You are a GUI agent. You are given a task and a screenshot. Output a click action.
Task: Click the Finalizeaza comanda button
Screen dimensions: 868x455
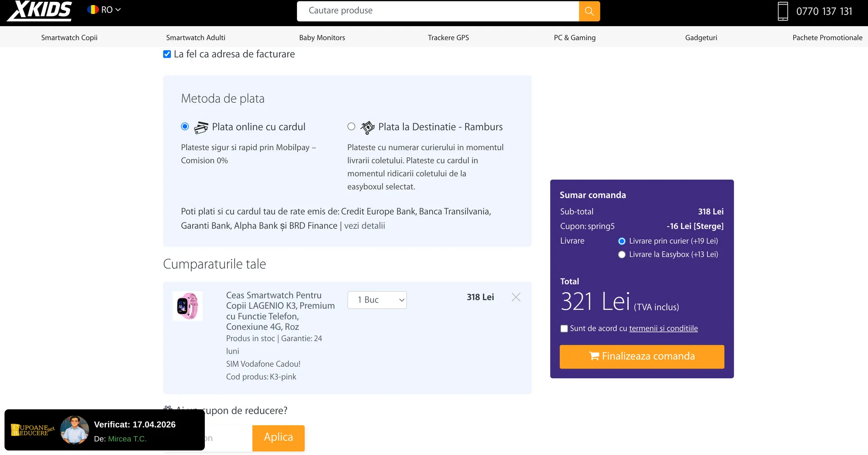pos(642,356)
